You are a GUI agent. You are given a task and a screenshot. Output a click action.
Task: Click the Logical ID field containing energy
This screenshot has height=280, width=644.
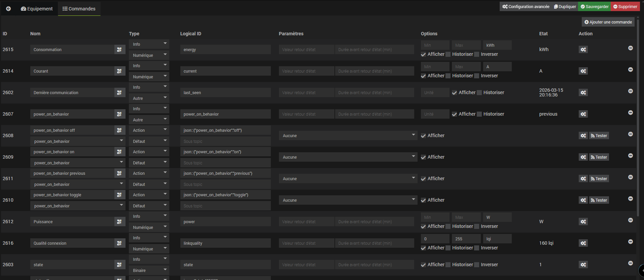[x=225, y=49]
